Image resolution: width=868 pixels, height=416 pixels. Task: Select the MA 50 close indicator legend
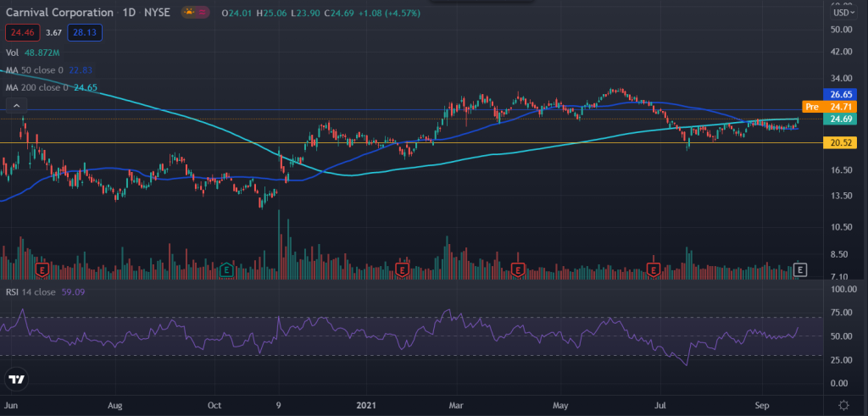[x=34, y=70]
